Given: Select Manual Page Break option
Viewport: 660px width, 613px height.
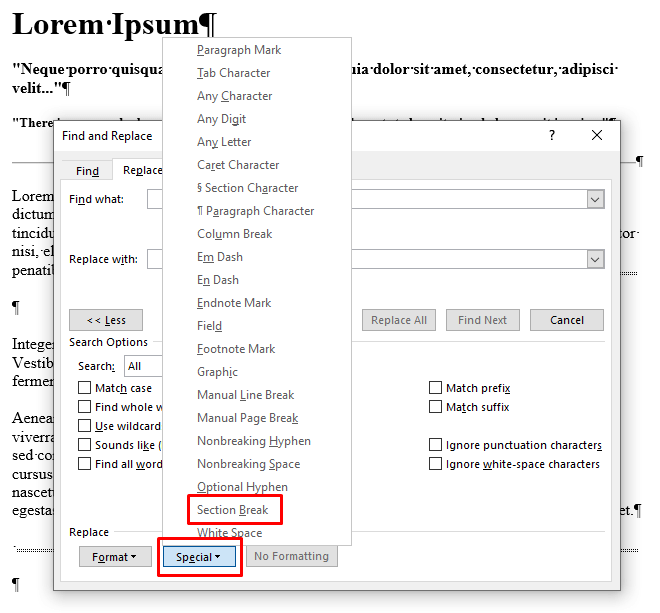Looking at the screenshot, I should [248, 418].
